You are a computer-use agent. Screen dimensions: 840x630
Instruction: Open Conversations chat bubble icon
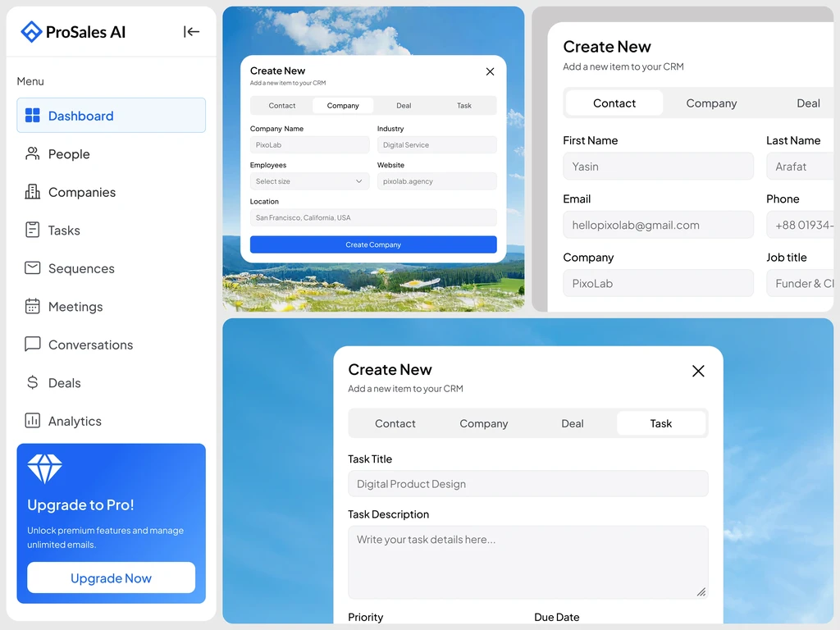click(x=33, y=344)
